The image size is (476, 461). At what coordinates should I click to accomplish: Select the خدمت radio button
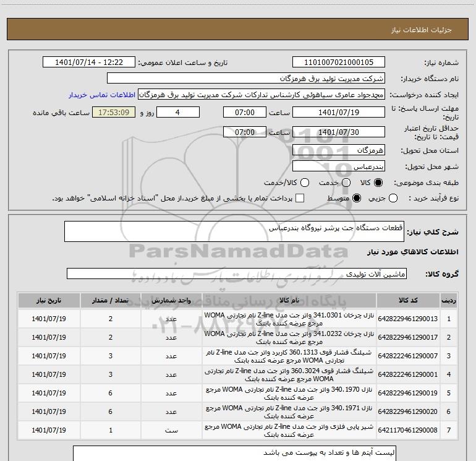tap(346, 183)
